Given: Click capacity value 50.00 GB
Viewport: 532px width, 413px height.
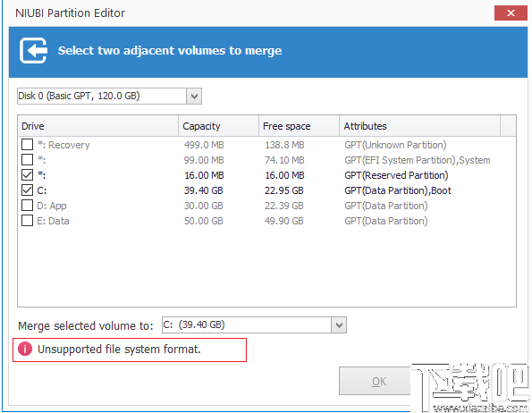Looking at the screenshot, I should [204, 221].
